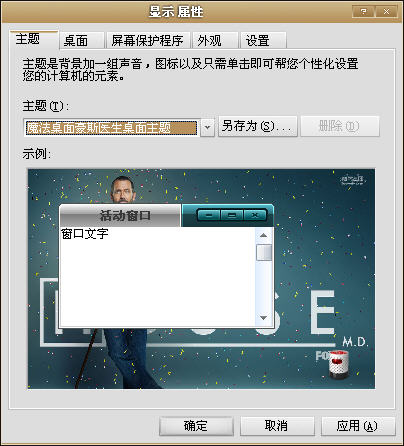Screen dimensions: 404x446
Task: Click the preview scrollbar down arrow
Action: click(264, 318)
